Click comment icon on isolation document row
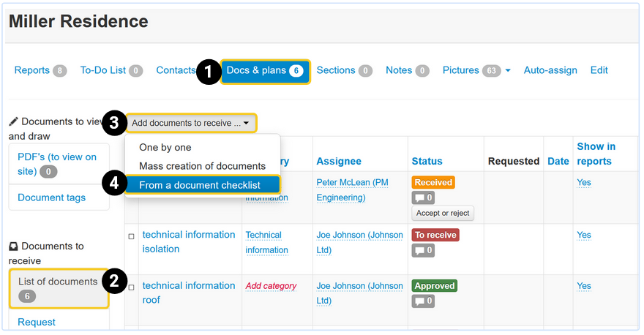 click(x=424, y=250)
